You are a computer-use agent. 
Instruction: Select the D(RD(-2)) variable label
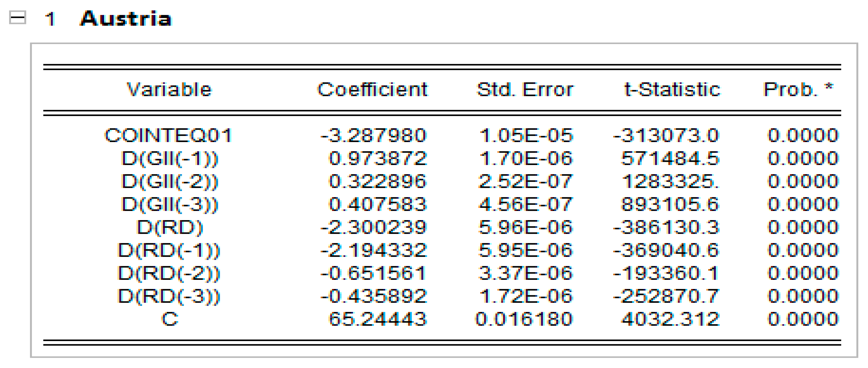point(169,273)
